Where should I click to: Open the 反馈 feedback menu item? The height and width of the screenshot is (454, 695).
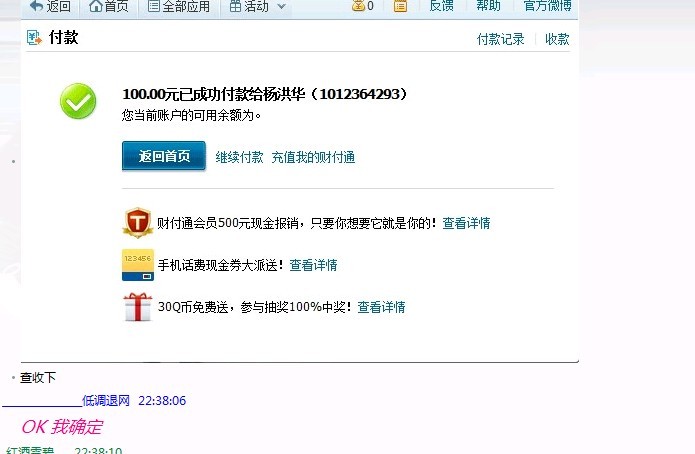[441, 5]
